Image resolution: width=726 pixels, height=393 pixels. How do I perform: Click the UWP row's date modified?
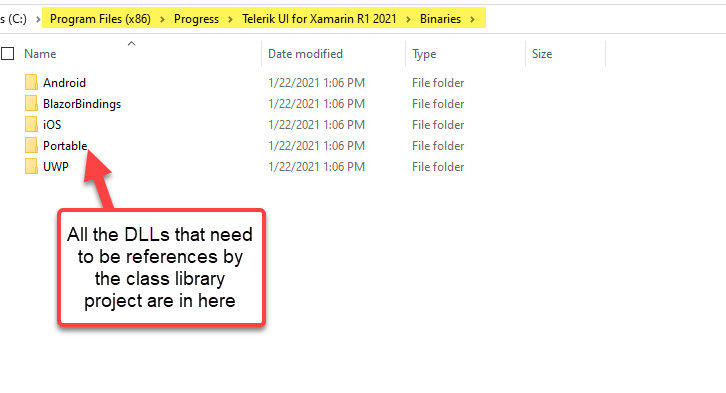pyautogui.click(x=317, y=167)
